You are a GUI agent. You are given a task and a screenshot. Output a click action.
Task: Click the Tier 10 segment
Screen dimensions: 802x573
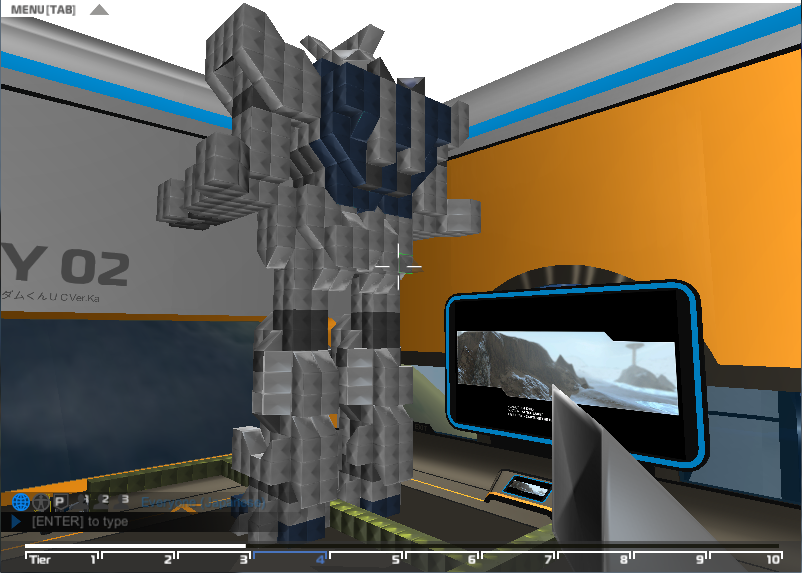(746, 559)
